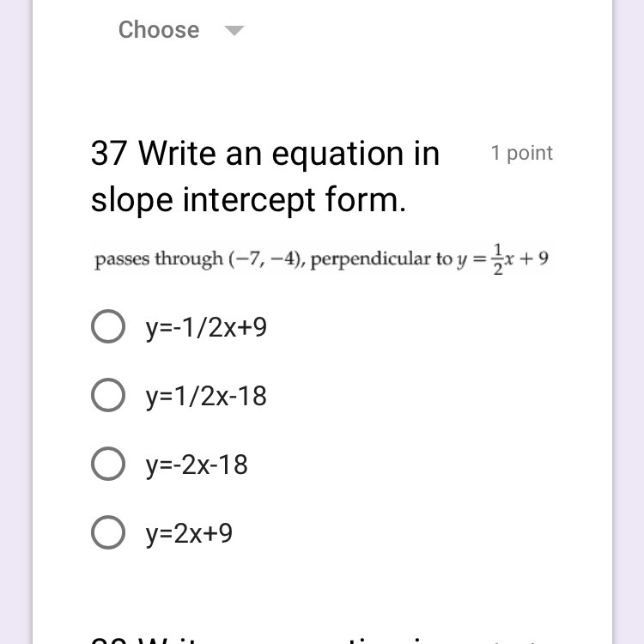Viewport: 644px width, 644px height.
Task: Click the number 37 in the question
Action: tap(109, 155)
